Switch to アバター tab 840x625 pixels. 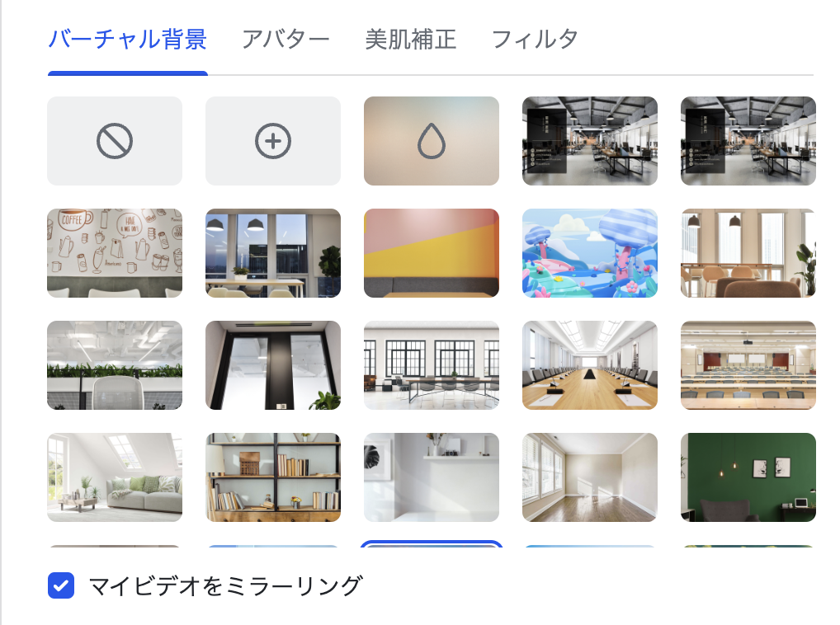[285, 40]
